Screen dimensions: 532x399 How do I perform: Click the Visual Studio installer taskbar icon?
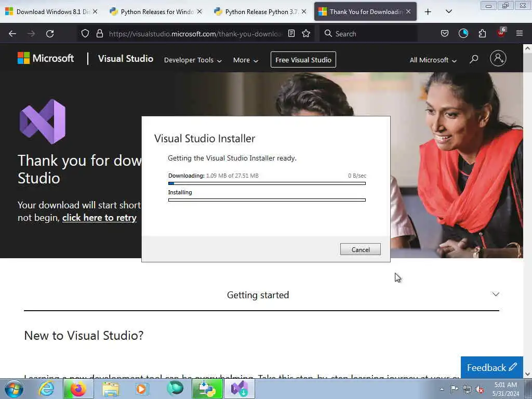[239, 389]
